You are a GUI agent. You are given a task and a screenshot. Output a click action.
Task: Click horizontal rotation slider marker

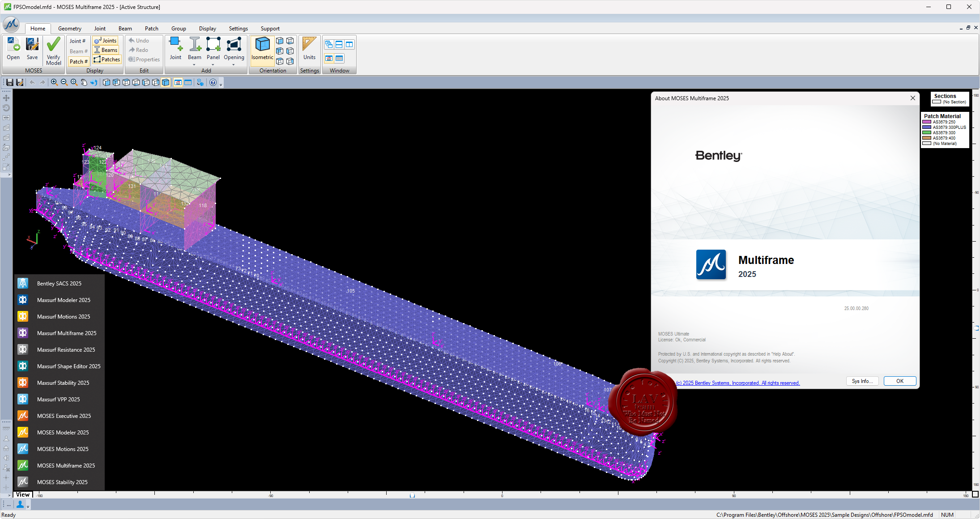(412, 495)
